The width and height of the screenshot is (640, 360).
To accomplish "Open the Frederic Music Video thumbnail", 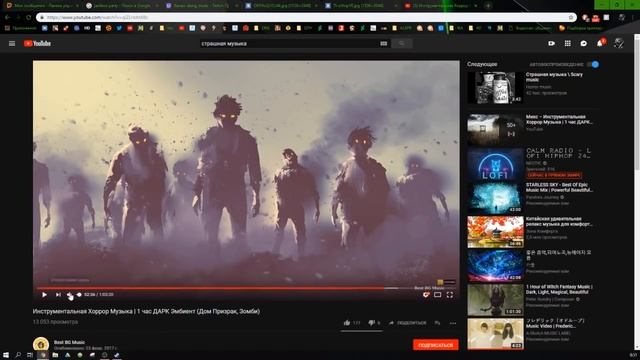I will tap(495, 334).
